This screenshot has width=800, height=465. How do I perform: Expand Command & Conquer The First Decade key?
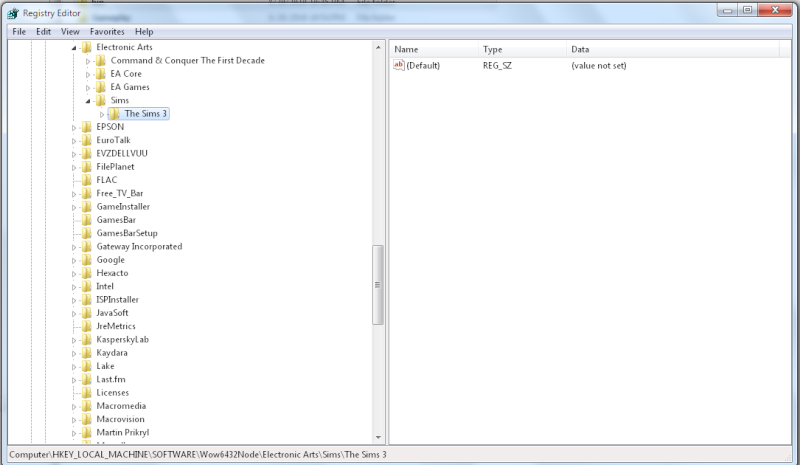click(x=88, y=61)
